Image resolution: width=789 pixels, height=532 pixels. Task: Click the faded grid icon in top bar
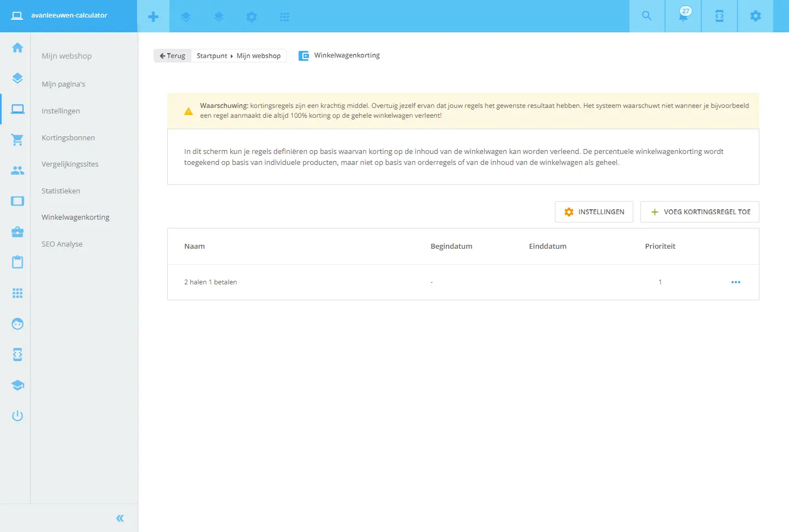click(285, 17)
